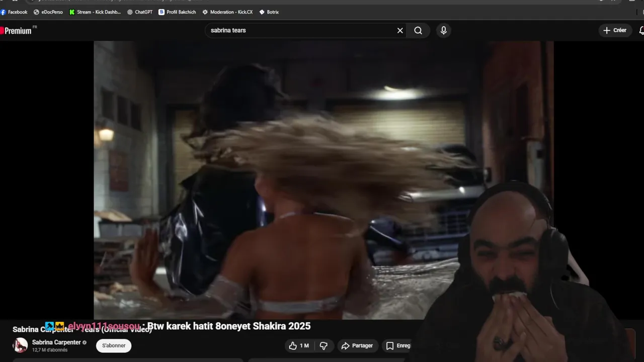Click the Partager share button
The height and width of the screenshot is (362, 644).
[x=357, y=345]
